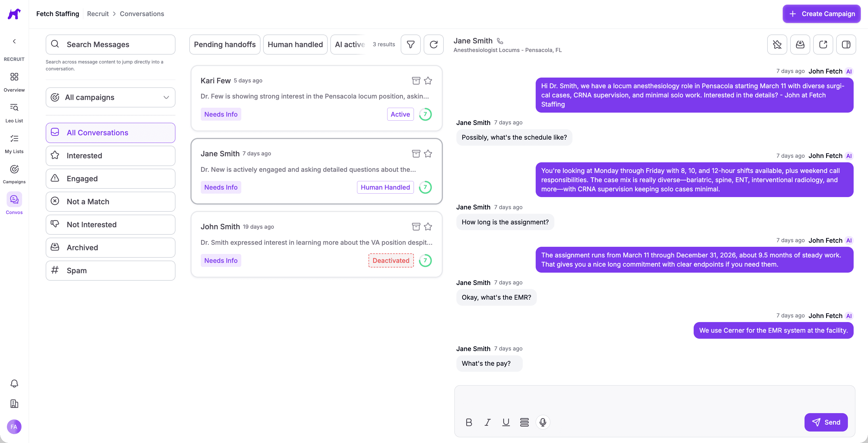Toggle bold formatting in message editor
868x443 pixels.
[x=469, y=422]
